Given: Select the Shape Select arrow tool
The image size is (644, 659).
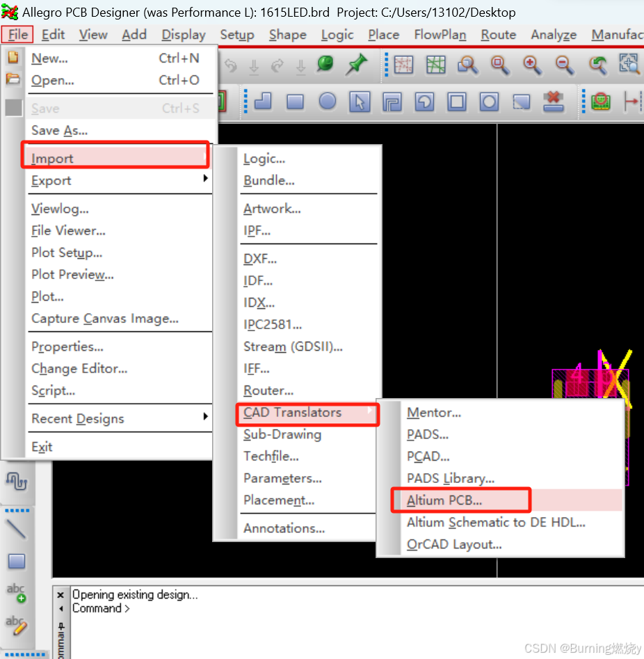Looking at the screenshot, I should click(360, 102).
